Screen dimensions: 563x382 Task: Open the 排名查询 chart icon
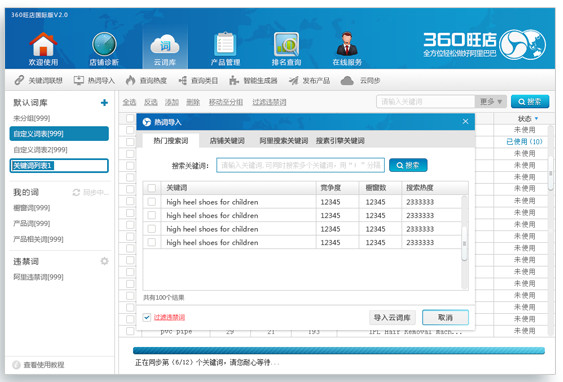point(286,45)
